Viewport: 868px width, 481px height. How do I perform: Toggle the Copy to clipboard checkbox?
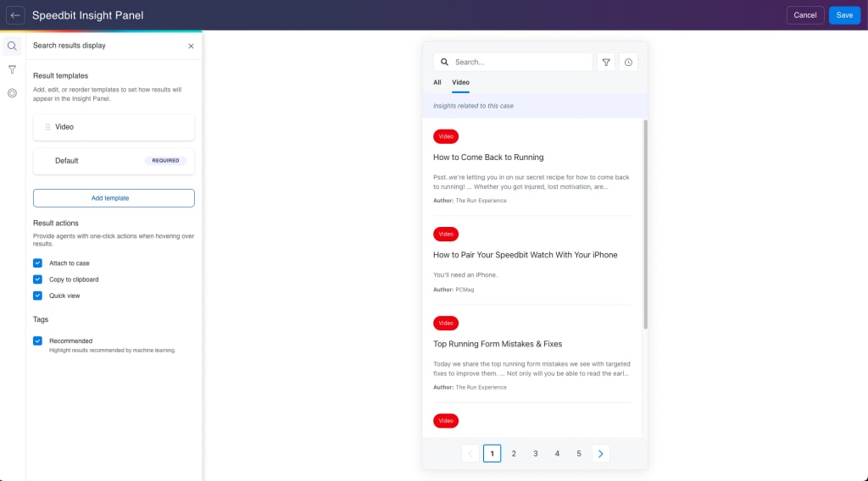pyautogui.click(x=37, y=279)
